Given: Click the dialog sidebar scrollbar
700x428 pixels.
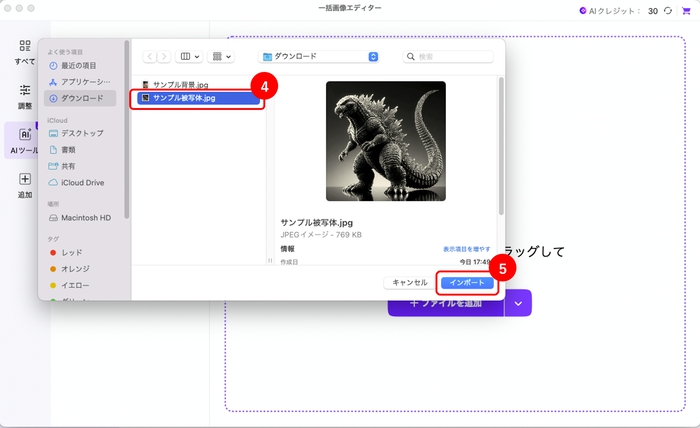Looking at the screenshot, I should (x=127, y=129).
